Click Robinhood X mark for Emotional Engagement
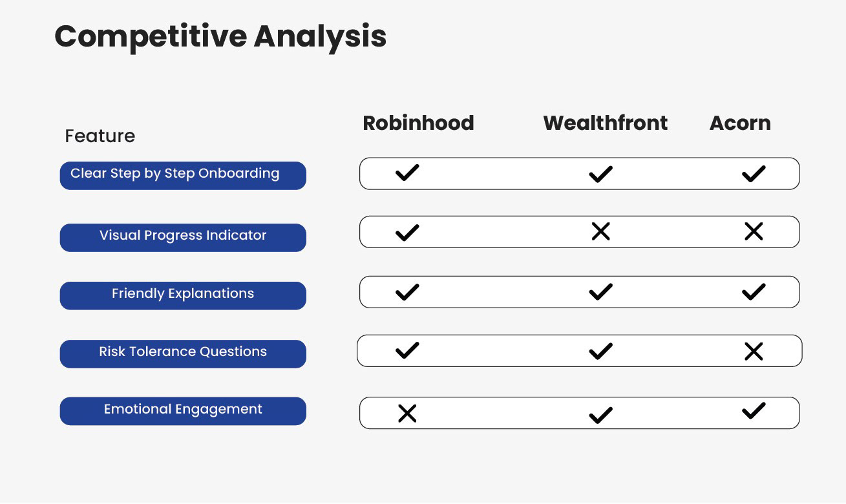 click(x=407, y=414)
